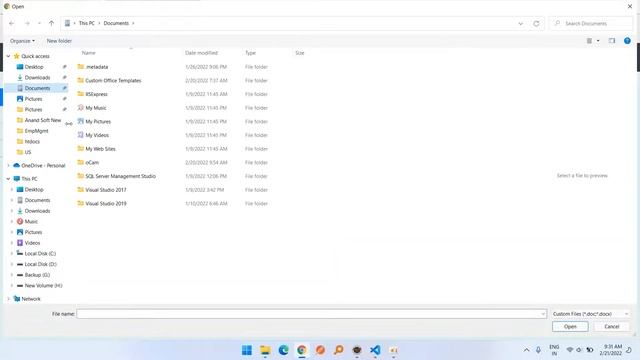Open the view options dropdown arrow

598,41
